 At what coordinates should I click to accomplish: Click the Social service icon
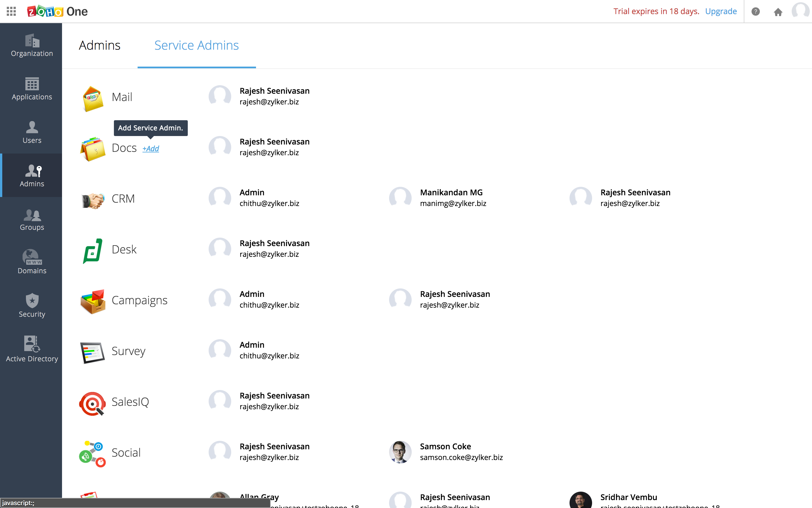point(92,454)
